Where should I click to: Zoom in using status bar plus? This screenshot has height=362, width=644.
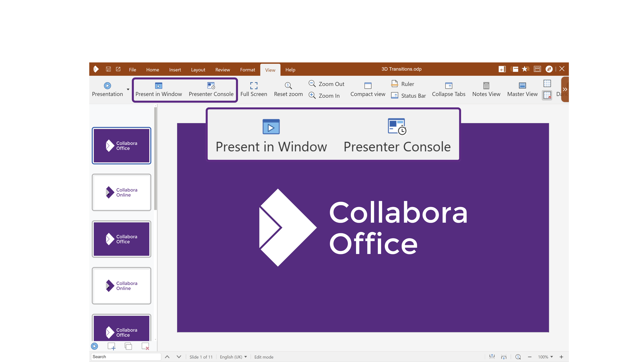tap(561, 357)
